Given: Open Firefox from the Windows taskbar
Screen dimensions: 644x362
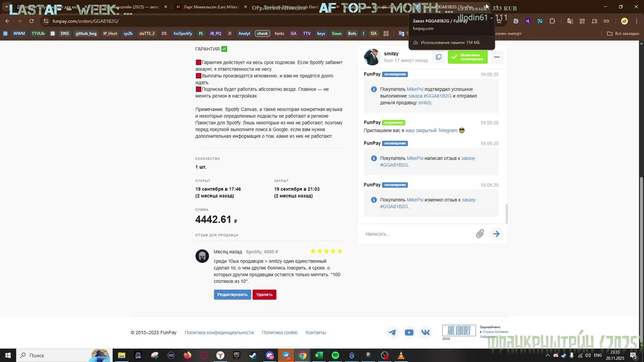Looking at the screenshot, I should (187, 355).
